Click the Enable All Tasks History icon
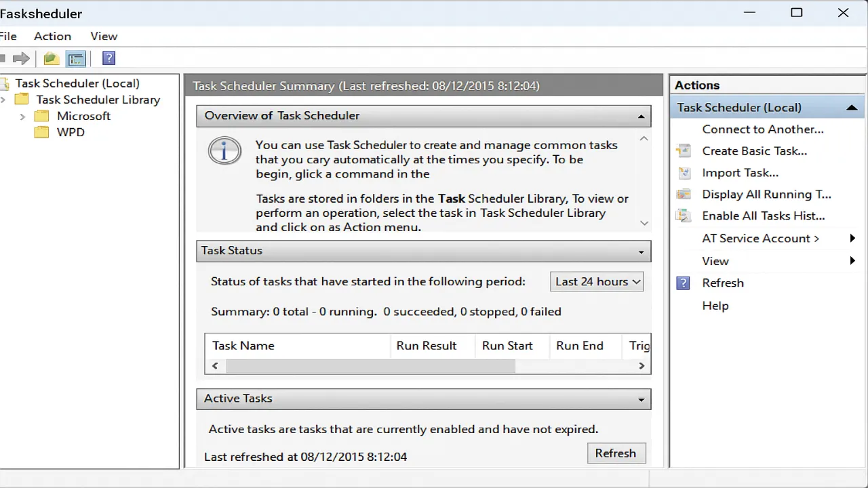This screenshot has height=488, width=868. click(x=684, y=216)
